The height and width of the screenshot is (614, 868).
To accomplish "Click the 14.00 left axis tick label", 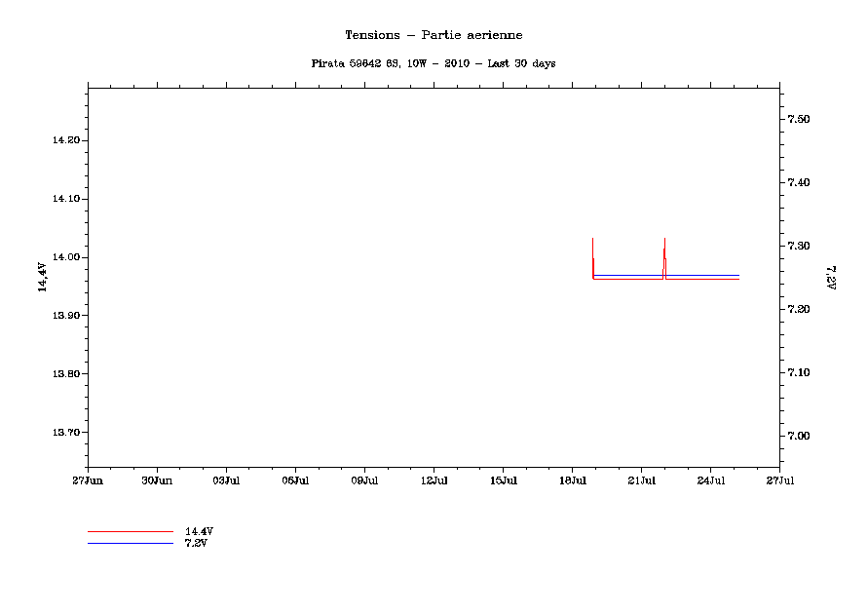I will (x=66, y=257).
